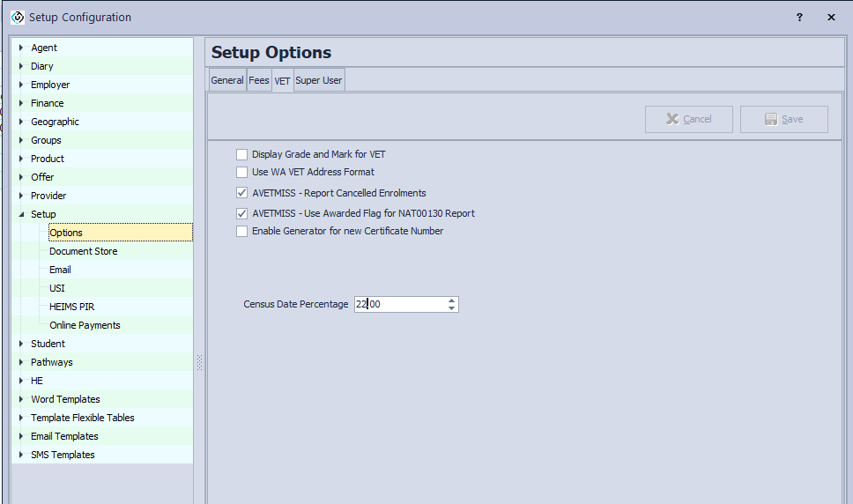This screenshot has width=853, height=504.
Task: Expand the Student tree node
Action: tap(21, 344)
